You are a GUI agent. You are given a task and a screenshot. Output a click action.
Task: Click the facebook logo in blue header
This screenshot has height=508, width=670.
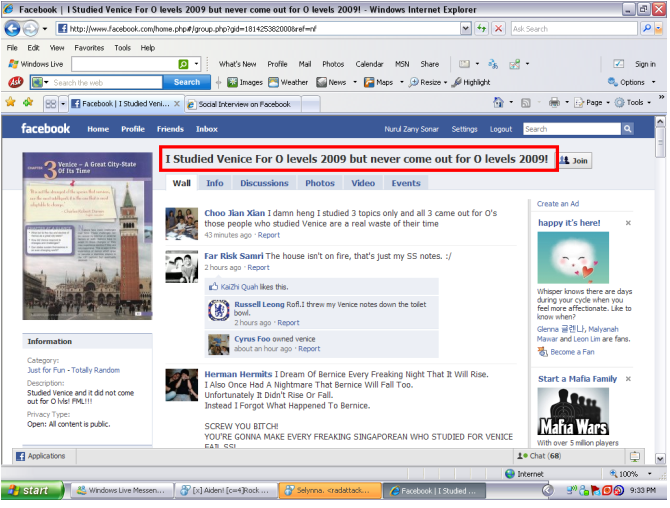(x=45, y=129)
